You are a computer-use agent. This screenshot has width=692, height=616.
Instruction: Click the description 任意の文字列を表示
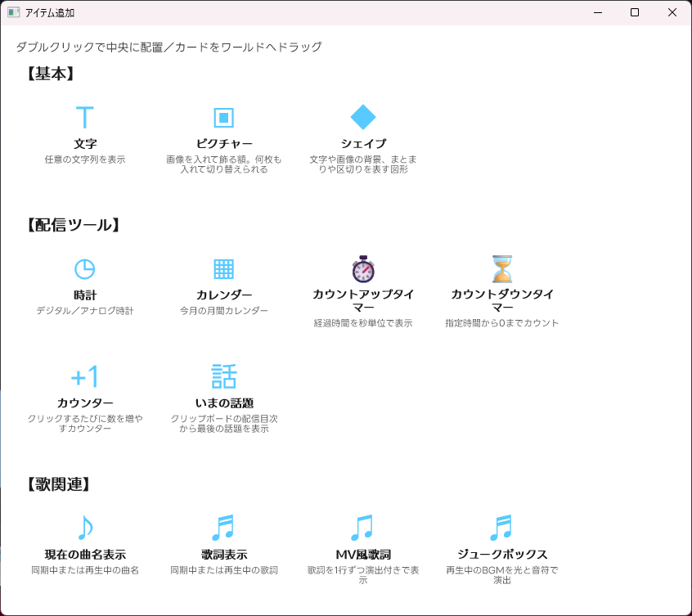[85, 160]
